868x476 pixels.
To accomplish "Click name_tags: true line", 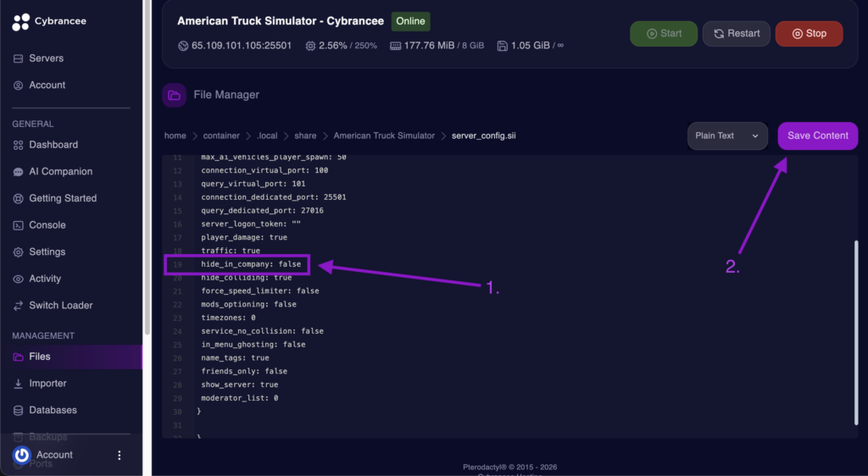I will point(236,358).
